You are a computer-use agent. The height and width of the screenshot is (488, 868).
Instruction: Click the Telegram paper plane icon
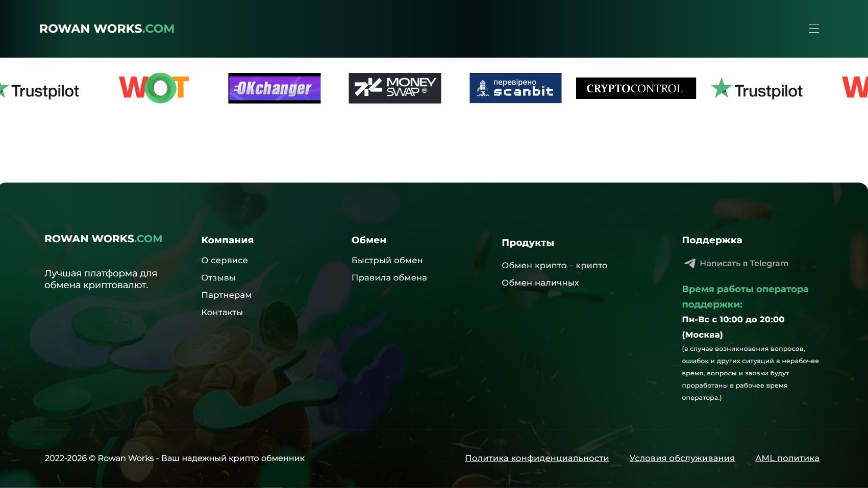689,263
